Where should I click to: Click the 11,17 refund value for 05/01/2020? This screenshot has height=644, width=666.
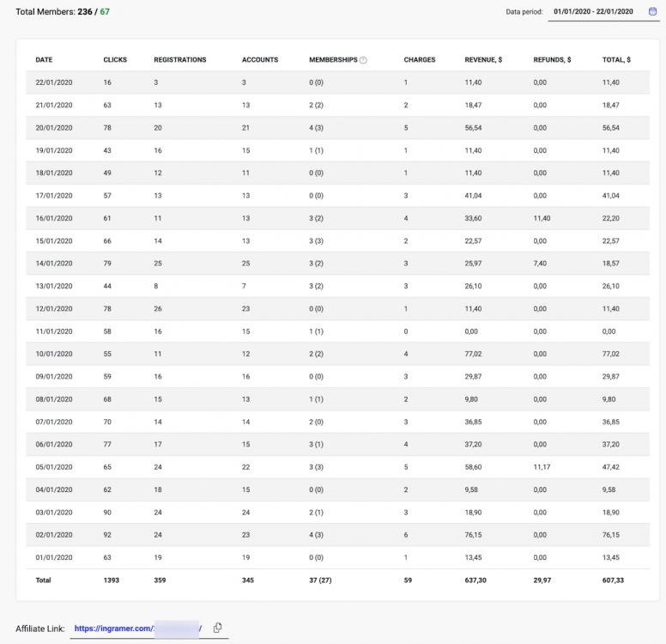(x=541, y=467)
